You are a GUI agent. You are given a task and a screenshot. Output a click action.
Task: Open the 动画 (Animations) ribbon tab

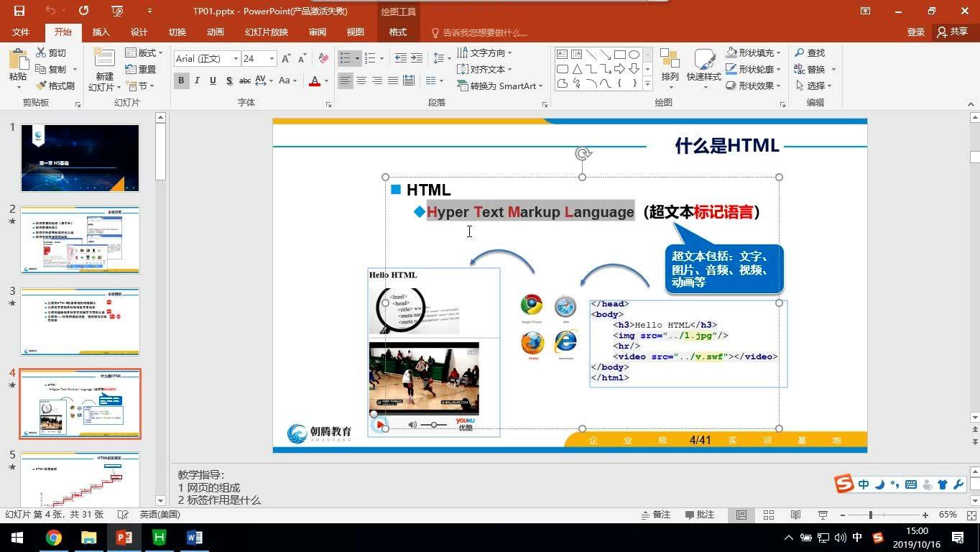click(215, 32)
